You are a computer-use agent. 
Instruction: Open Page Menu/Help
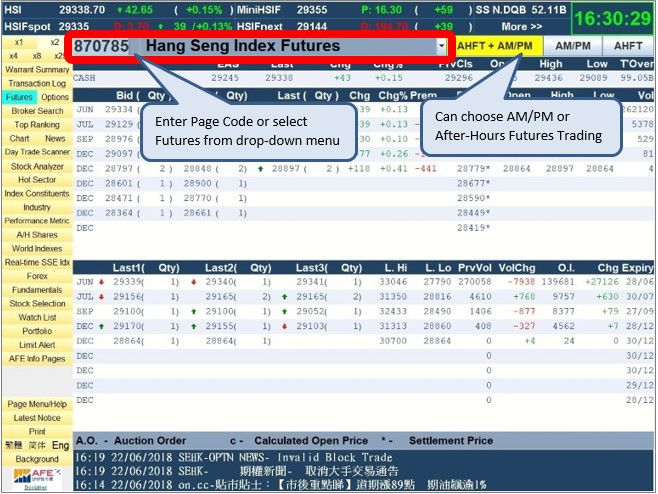point(37,404)
